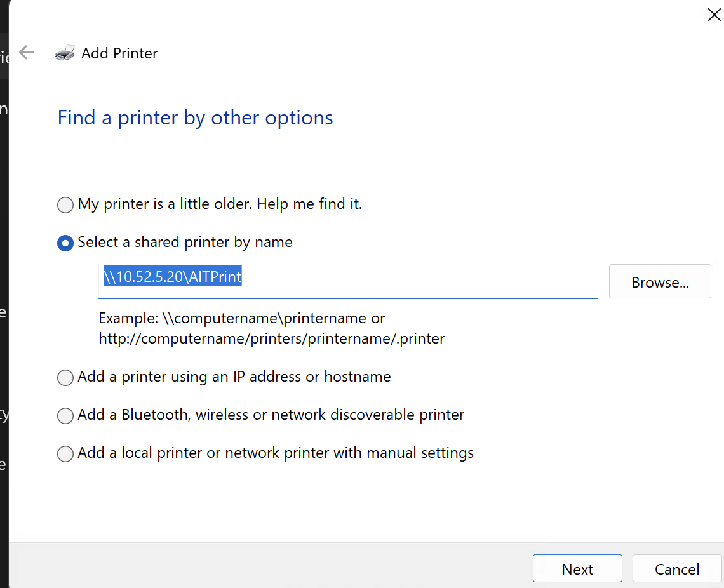The width and height of the screenshot is (724, 588).
Task: Cancel the Add Printer wizard
Action: pos(676,569)
